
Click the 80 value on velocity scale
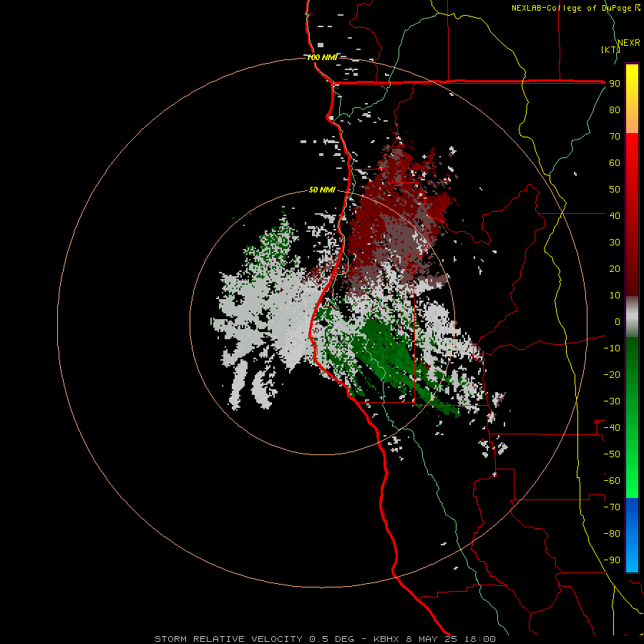[615, 110]
